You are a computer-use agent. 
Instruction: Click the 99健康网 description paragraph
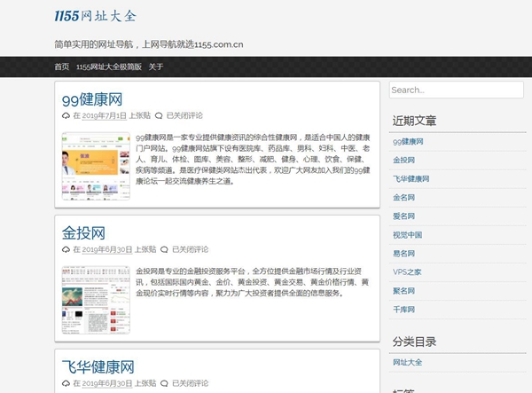(253, 159)
